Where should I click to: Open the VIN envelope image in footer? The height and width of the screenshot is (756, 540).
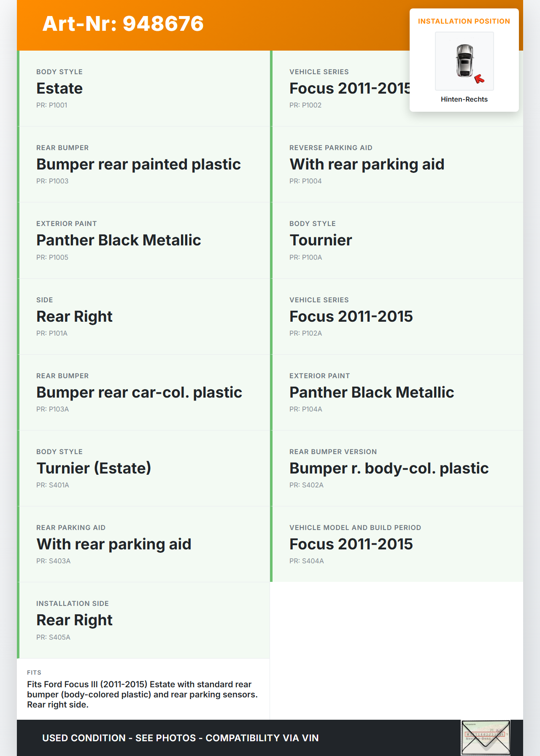(x=485, y=737)
